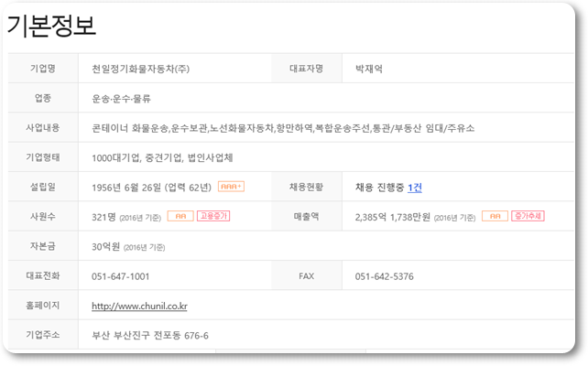The width and height of the screenshot is (588, 366).
Task: Click the 홈페이지 label cell
Action: pyautogui.click(x=43, y=306)
